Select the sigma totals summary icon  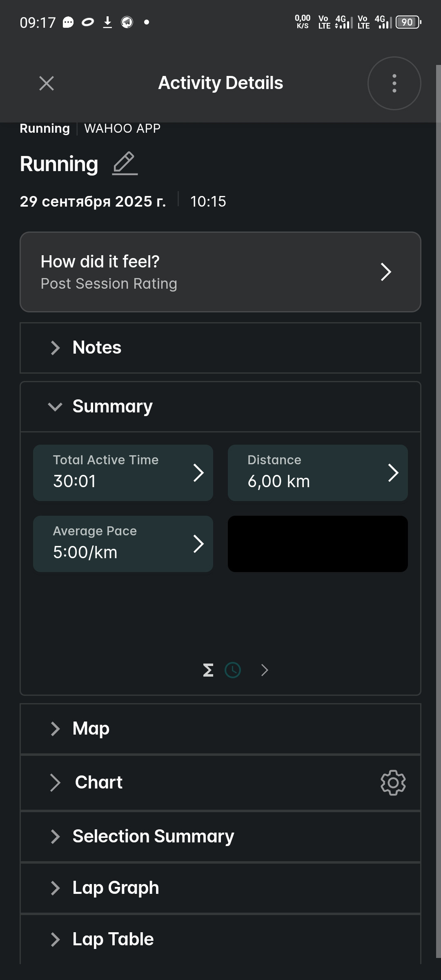pyautogui.click(x=208, y=670)
